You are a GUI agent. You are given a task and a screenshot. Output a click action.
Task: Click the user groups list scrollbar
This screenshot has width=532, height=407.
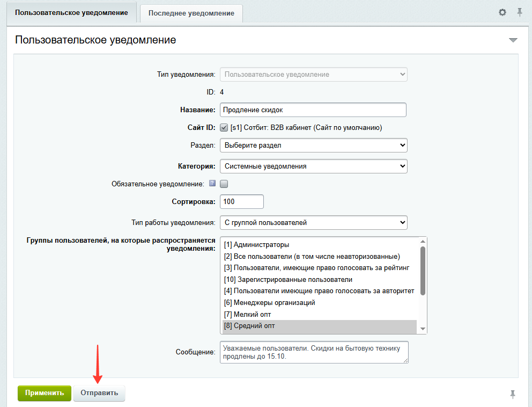423,271
